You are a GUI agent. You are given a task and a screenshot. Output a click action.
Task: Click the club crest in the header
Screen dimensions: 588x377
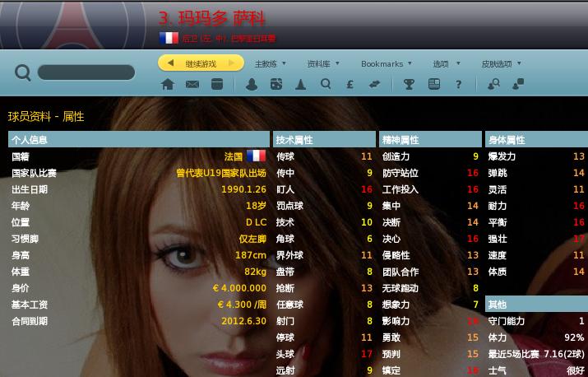(73, 26)
